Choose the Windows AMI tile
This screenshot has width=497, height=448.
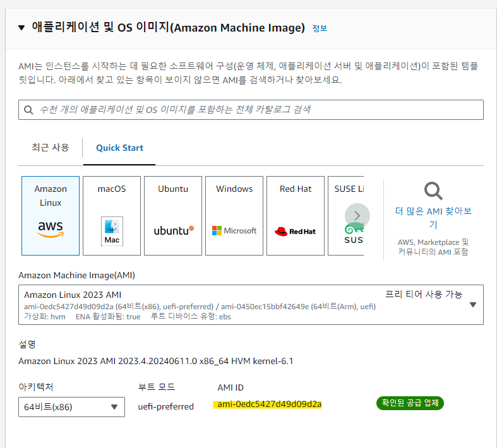point(234,216)
